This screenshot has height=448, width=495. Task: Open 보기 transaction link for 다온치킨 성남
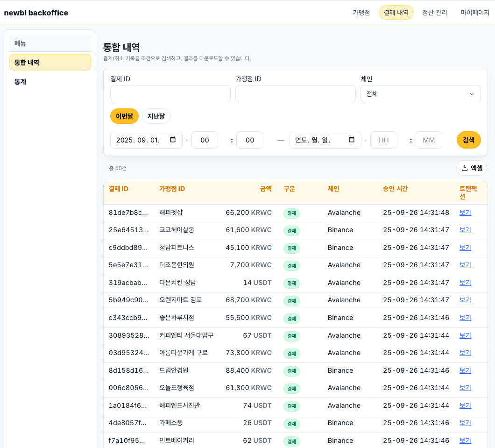pyautogui.click(x=465, y=283)
